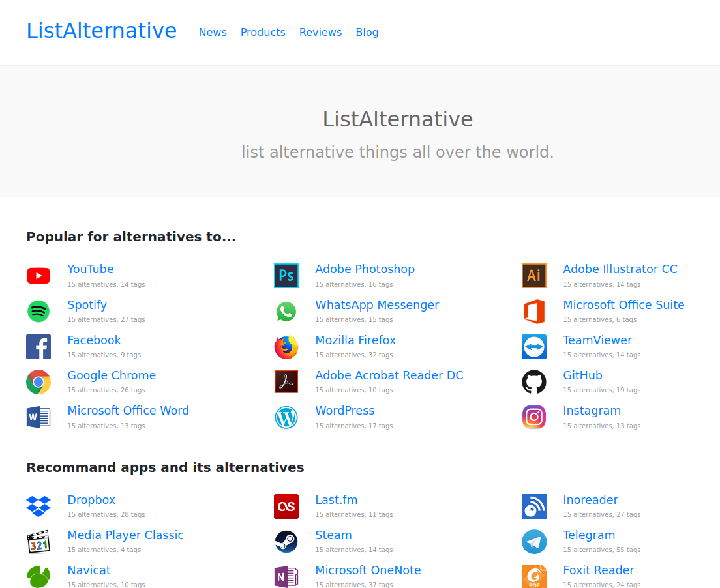Click the ListAlternative site logo
Image resolution: width=720 pixels, height=588 pixels.
click(101, 30)
